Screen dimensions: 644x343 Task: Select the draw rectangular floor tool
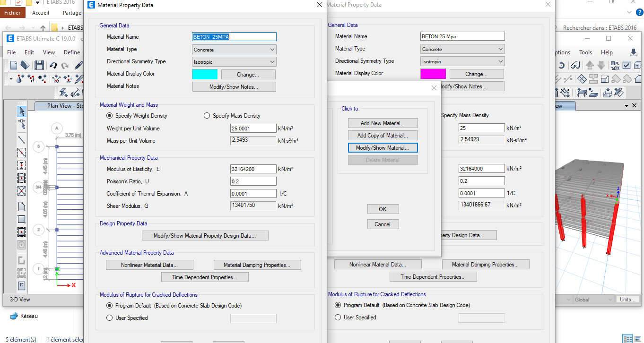click(22, 219)
